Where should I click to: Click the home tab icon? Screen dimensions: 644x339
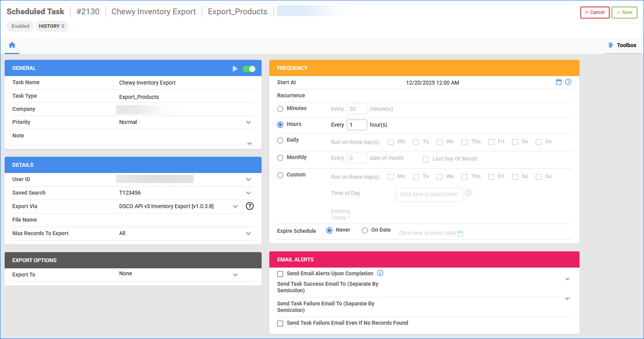coord(12,45)
